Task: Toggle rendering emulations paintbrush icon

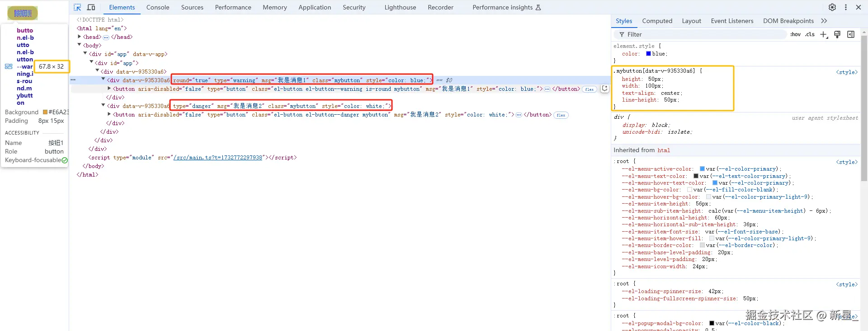Action: tap(837, 34)
